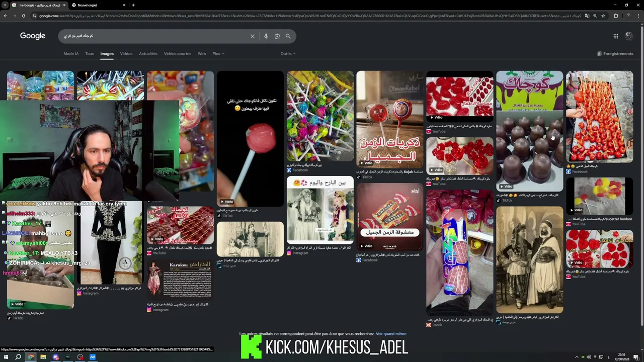Screen dimensions: 644x362
Task: Open the Chrome menu three dots
Action: click(639, 16)
